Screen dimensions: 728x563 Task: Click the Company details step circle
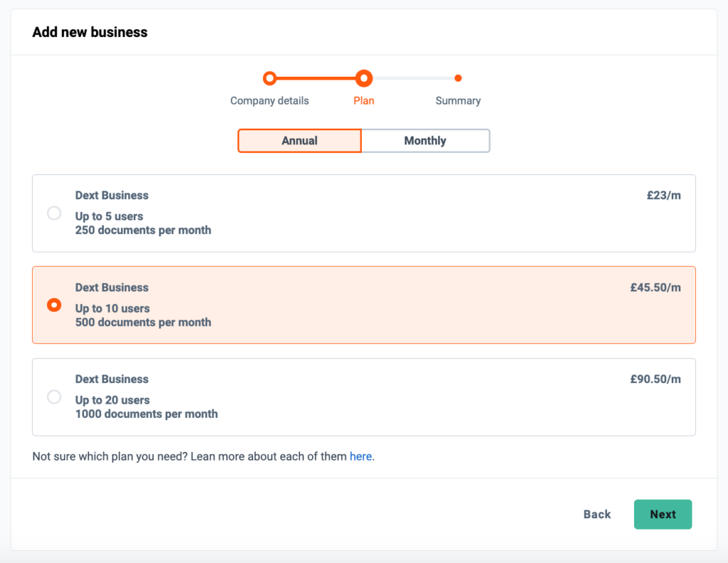click(x=269, y=78)
